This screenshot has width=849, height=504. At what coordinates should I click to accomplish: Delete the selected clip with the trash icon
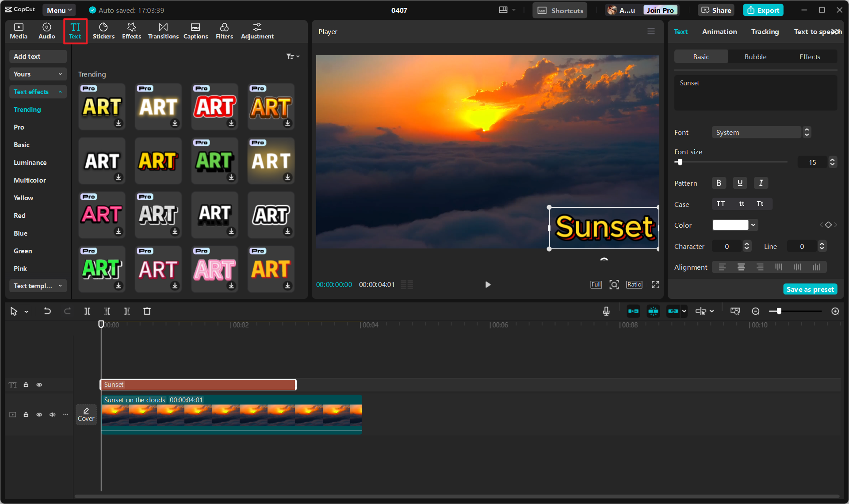147,311
